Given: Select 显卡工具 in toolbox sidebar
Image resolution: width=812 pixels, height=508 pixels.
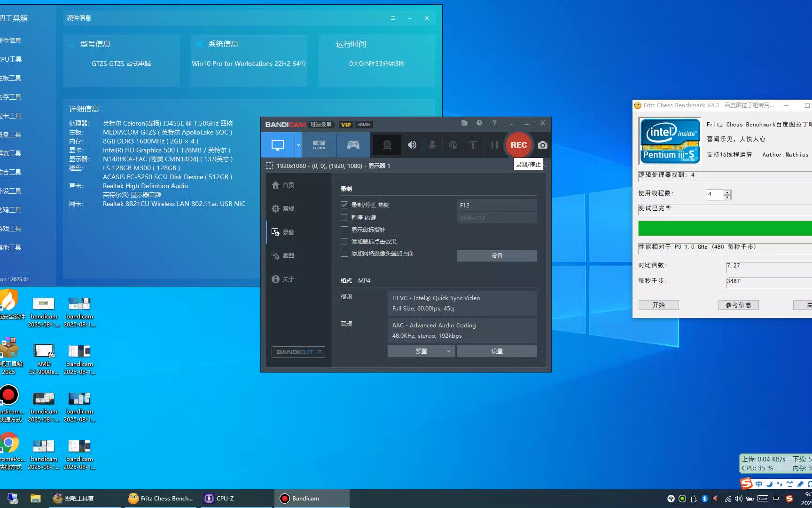Looking at the screenshot, I should tap(11, 116).
